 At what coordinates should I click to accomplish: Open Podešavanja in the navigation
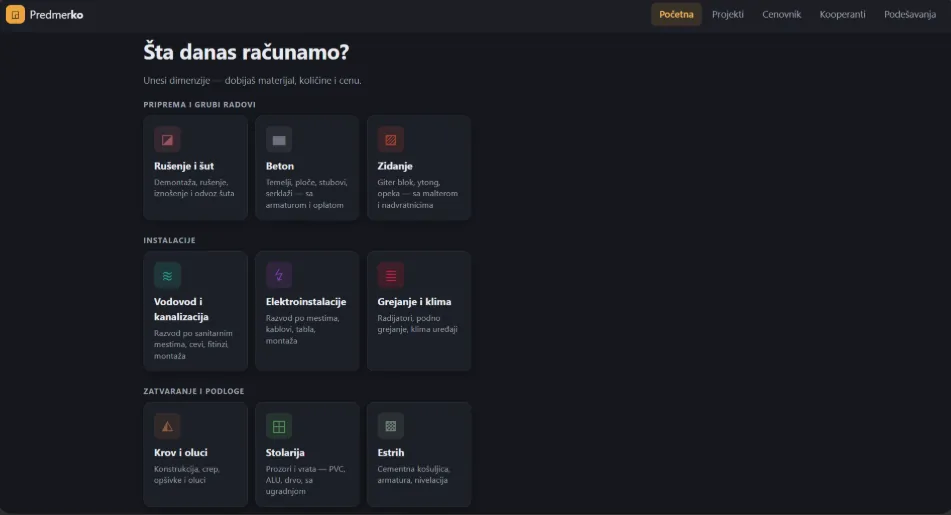[x=910, y=15]
